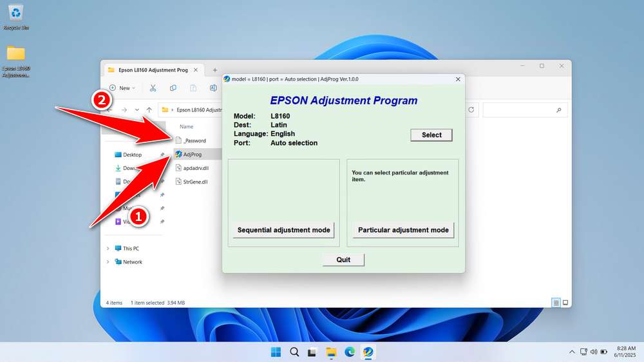Click the Rename icon in Explorer toolbar
This screenshot has width=644, height=362.
(213, 88)
